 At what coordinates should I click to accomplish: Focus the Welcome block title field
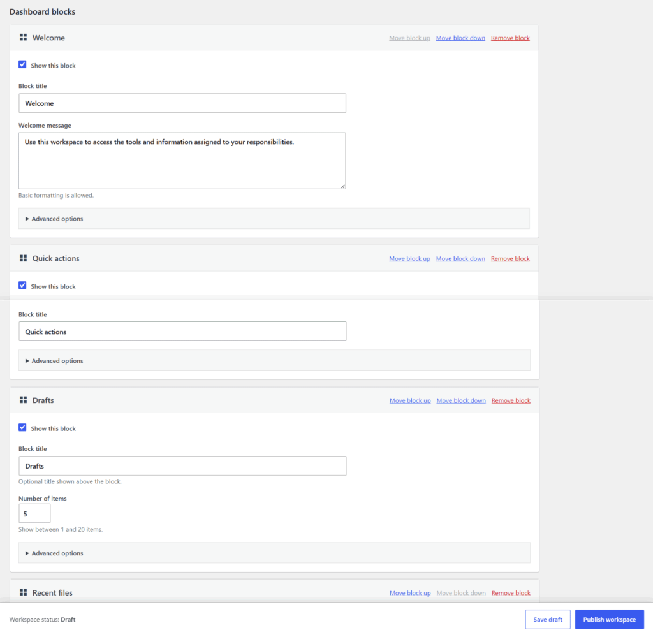(x=182, y=103)
